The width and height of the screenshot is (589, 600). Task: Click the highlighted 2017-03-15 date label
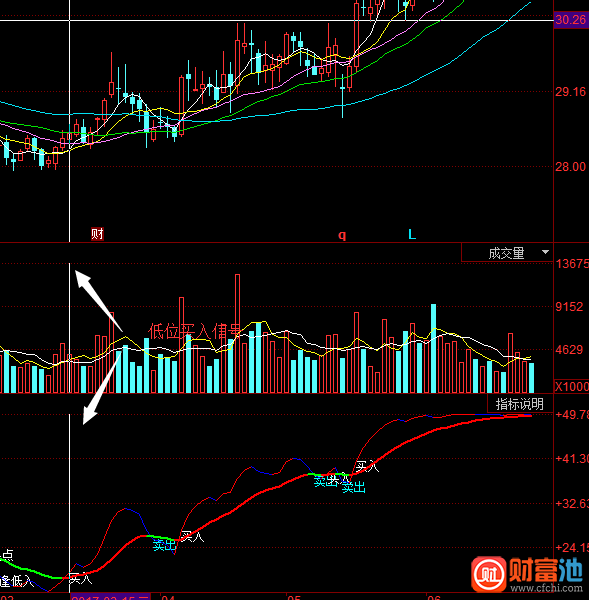click(x=110, y=597)
